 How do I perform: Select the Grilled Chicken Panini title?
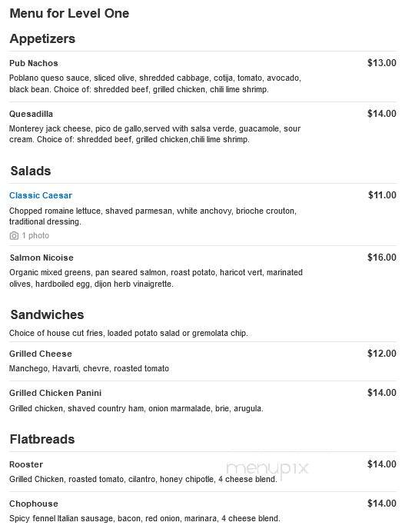tap(55, 393)
